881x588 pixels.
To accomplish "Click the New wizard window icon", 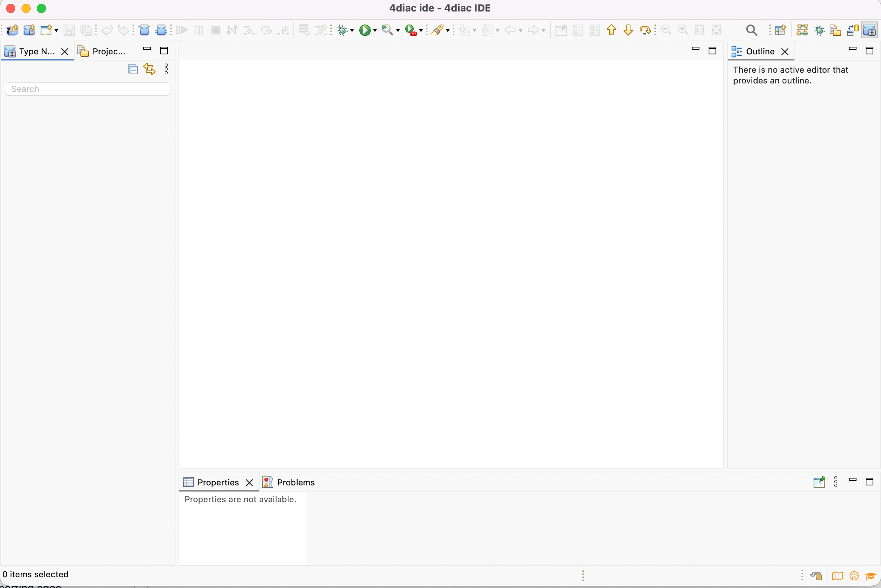I will [x=46, y=30].
